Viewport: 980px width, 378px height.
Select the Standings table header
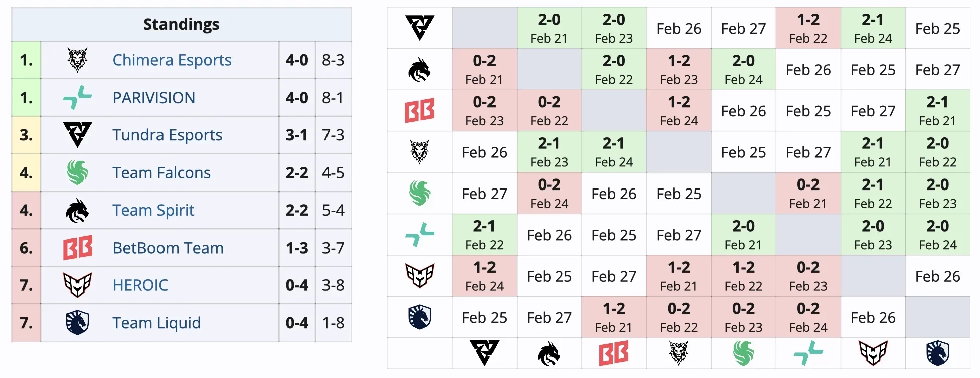(x=181, y=24)
